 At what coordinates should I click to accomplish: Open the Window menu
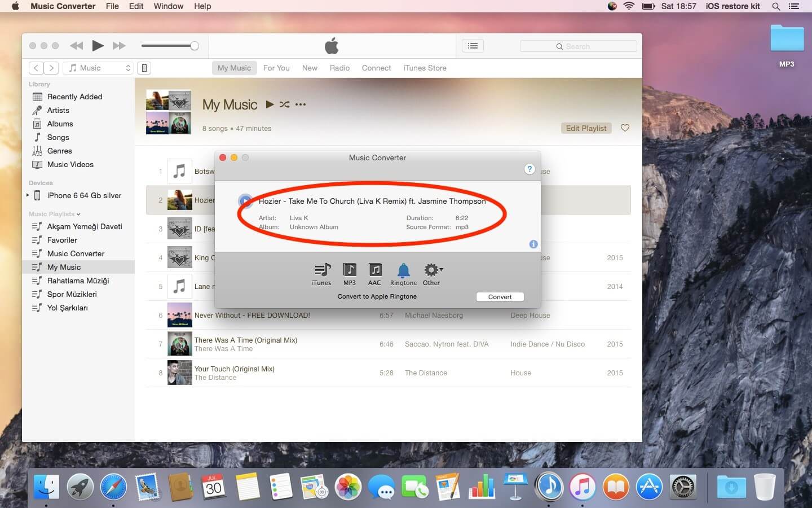pos(169,6)
